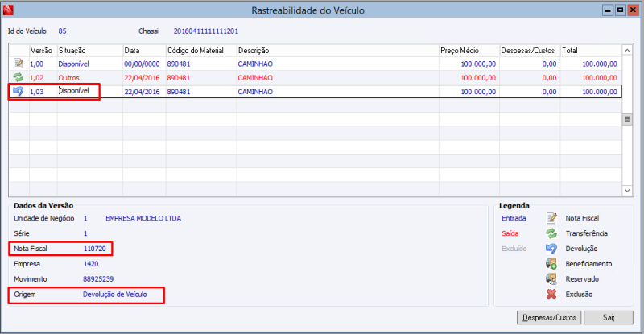Click the date 00/00/0000
Viewport: 644px width, 334px height.
[142, 64]
